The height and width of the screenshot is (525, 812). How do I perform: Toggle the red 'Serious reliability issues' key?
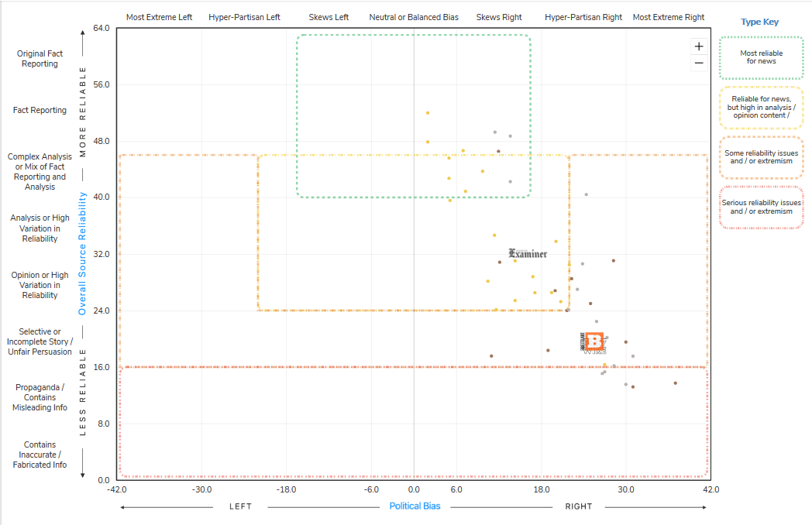pyautogui.click(x=761, y=208)
